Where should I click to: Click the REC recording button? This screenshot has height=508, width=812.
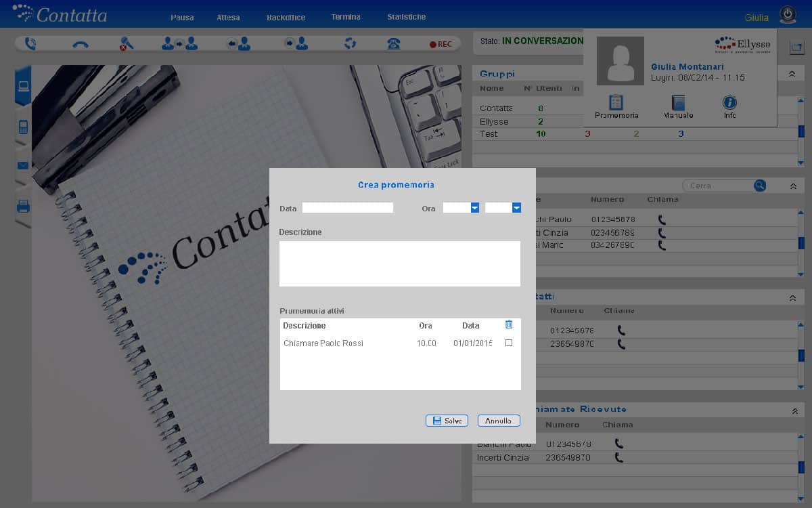click(x=441, y=44)
